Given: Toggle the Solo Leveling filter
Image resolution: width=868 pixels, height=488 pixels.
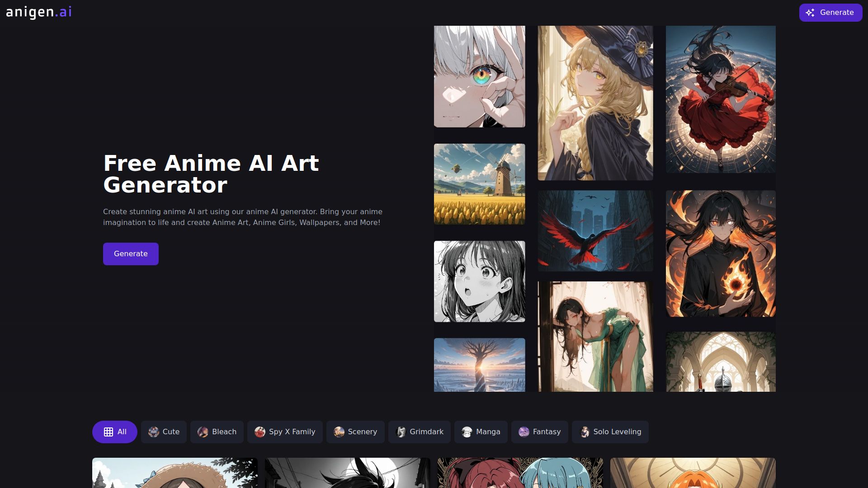Looking at the screenshot, I should 610,432.
